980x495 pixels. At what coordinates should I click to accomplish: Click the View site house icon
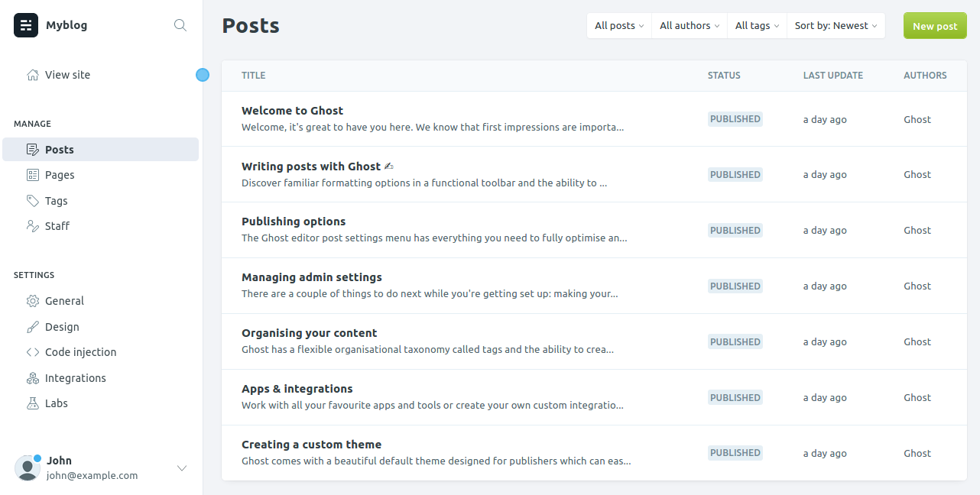pos(33,75)
